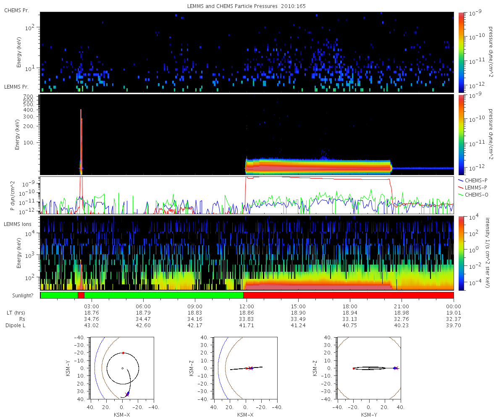Click the "LT (hrs)" row header
Screen dimensions: 504x420
pyautogui.click(x=16, y=313)
